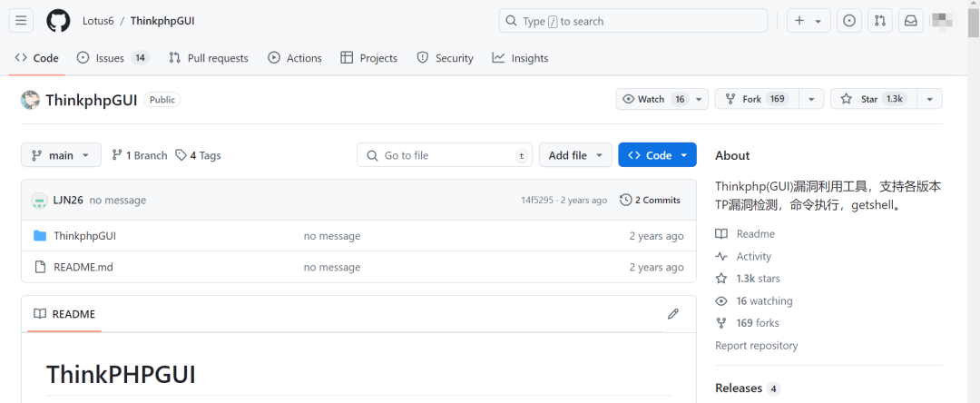
Task: Star the ThinkphpGUI repository
Action: point(873,99)
